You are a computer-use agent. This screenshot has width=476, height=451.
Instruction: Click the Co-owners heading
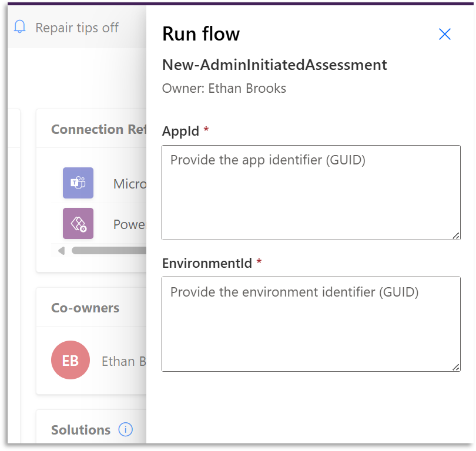click(x=85, y=308)
